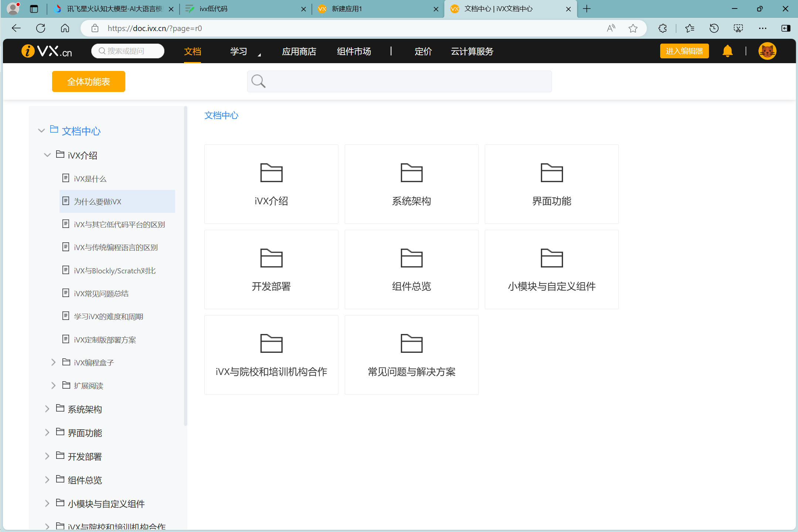Open the 开发部署 folder card
This screenshot has width=798, height=532.
point(271,269)
